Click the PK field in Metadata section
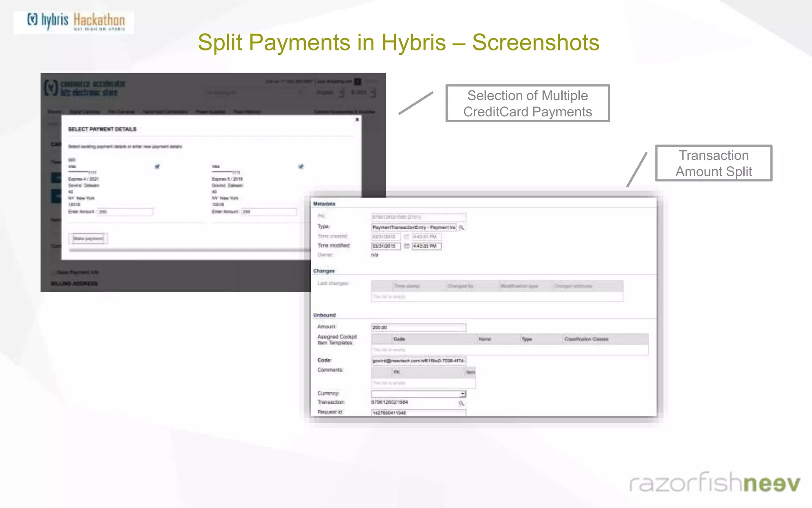This screenshot has height=508, width=812. [x=418, y=217]
